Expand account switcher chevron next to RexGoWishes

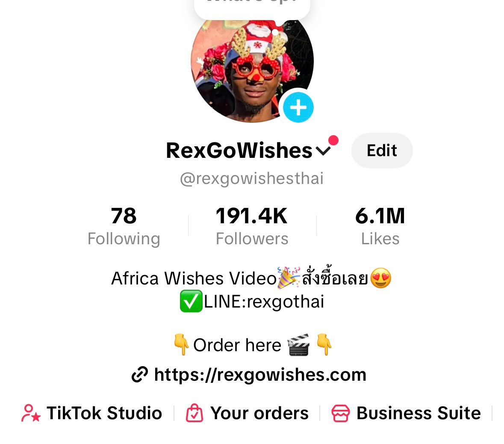click(x=323, y=151)
